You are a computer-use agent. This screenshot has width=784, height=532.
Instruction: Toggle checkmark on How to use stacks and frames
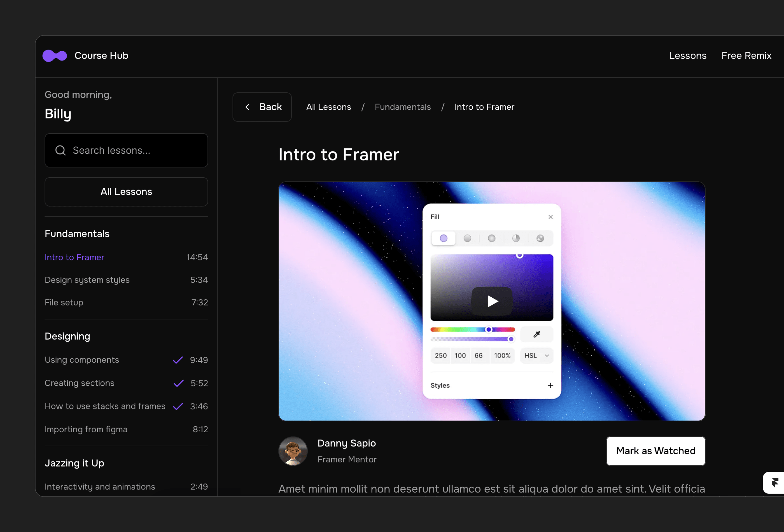pos(178,406)
